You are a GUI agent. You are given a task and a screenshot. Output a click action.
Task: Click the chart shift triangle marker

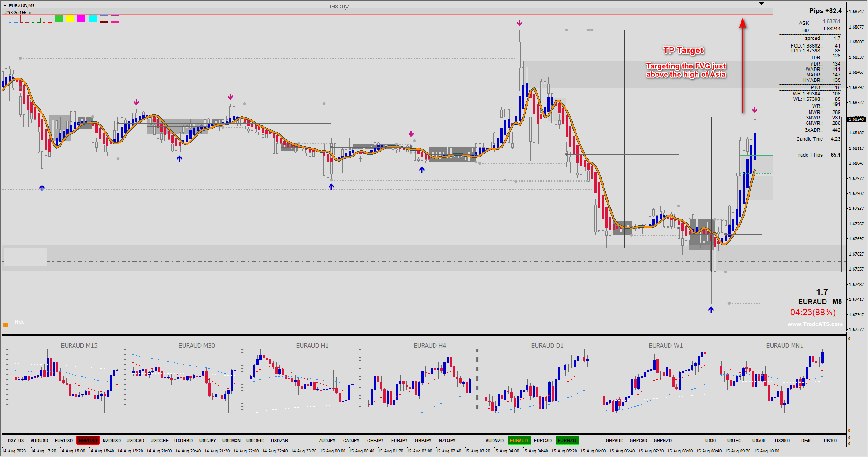(x=761, y=4)
